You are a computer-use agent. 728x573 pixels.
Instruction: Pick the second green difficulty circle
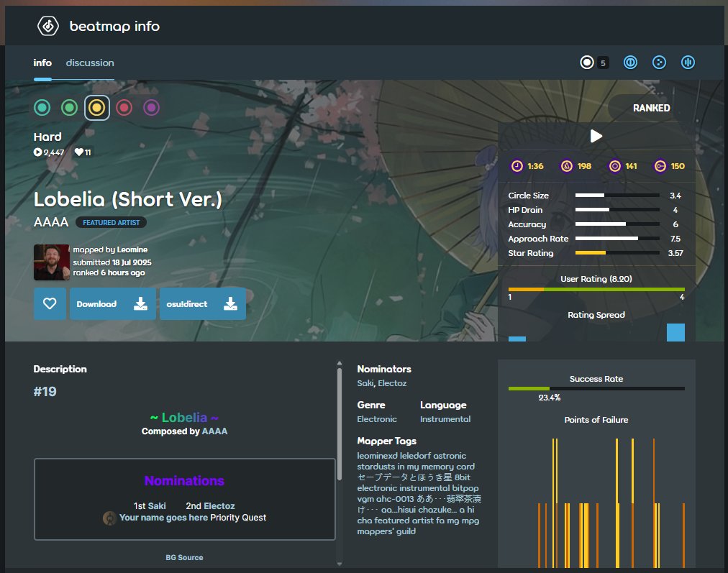[70, 108]
